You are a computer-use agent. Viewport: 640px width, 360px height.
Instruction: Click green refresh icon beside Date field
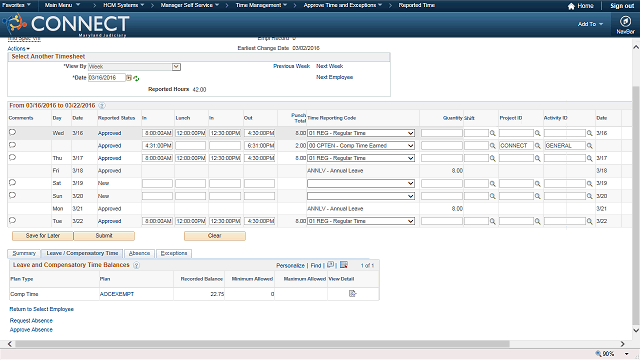[136, 78]
